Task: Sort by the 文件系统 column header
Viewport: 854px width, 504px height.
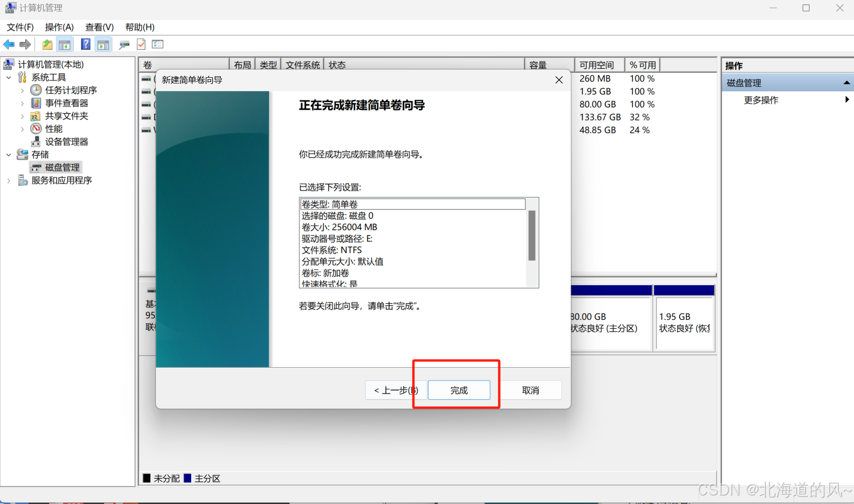Action: pyautogui.click(x=302, y=65)
